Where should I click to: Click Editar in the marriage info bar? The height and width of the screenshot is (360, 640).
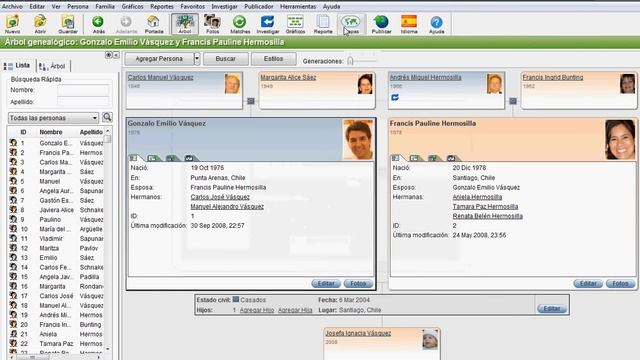coord(552,309)
